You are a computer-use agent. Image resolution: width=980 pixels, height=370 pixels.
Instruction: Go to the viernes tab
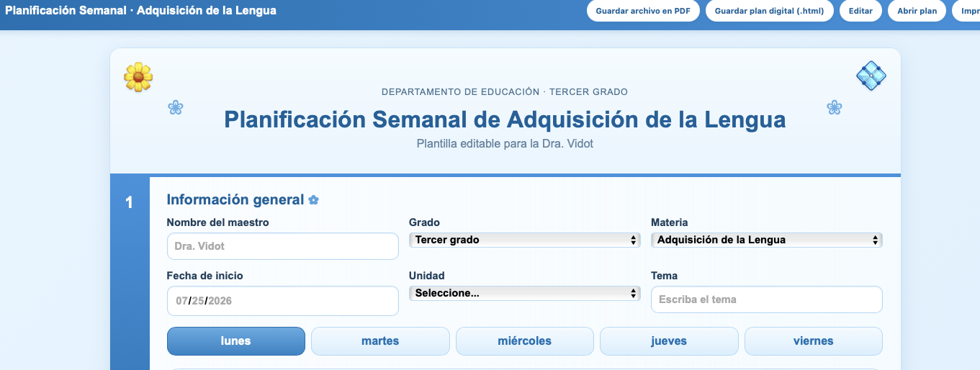tap(814, 341)
